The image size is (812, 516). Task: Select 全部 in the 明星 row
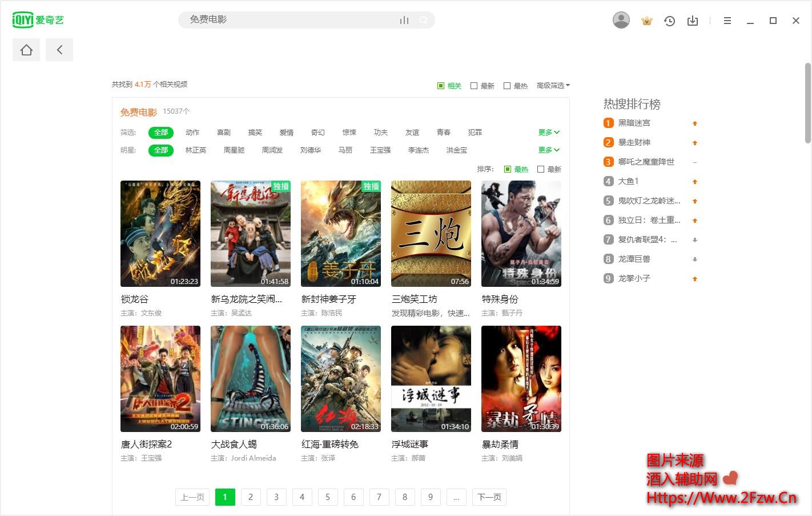(x=161, y=150)
